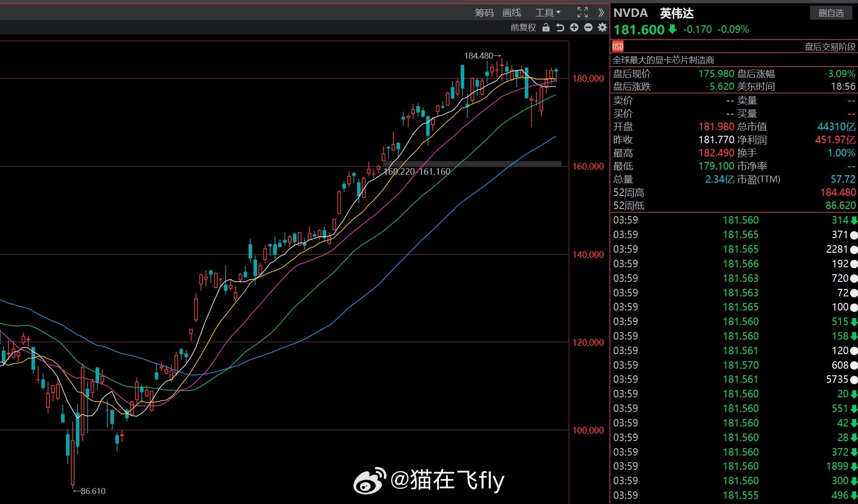The height and width of the screenshot is (504, 858).
Task: Remove NVDA from watchlist via 删自选
Action: point(831,13)
